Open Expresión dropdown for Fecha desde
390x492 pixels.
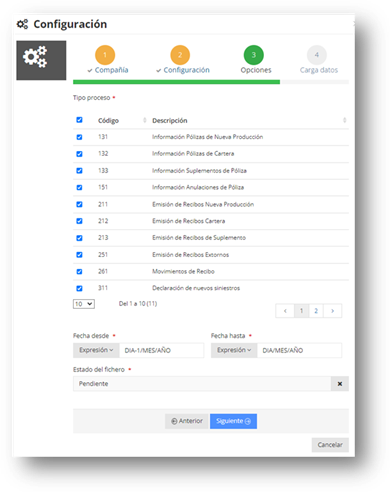tap(96, 350)
